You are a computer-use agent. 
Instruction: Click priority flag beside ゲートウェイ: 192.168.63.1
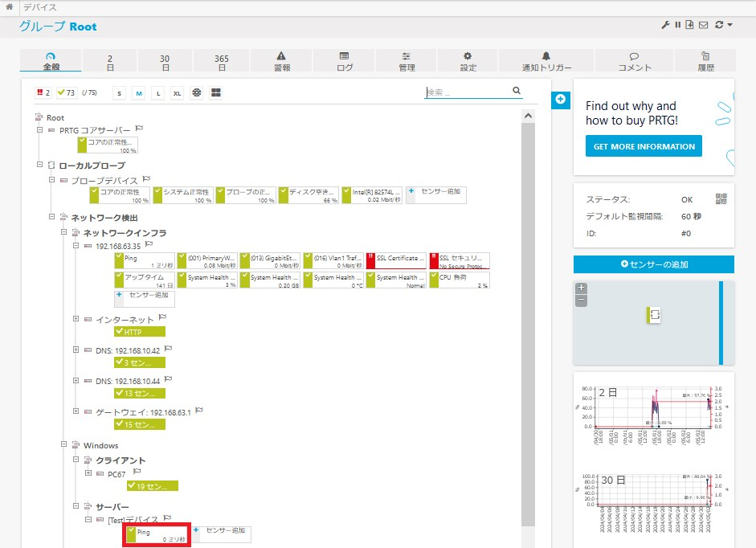199,411
